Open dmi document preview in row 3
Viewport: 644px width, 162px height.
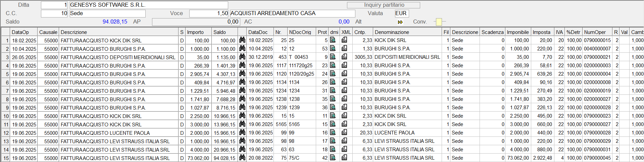pyautogui.click(x=333, y=57)
